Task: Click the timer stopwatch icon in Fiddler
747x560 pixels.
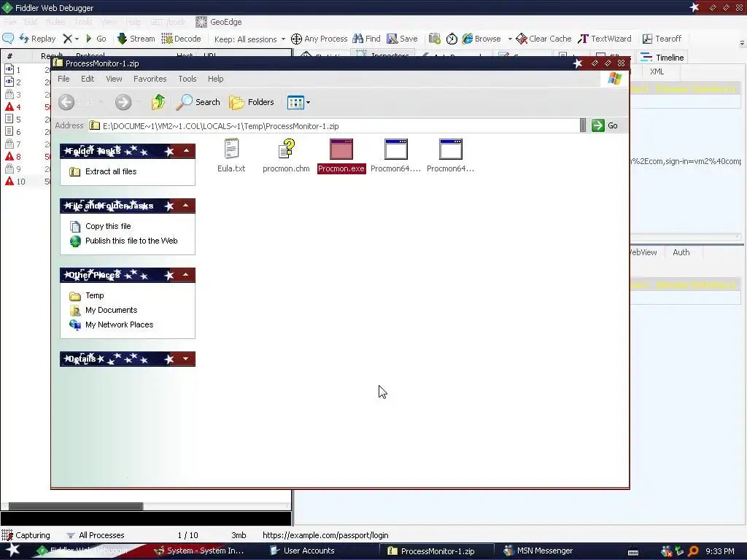Action: [x=452, y=39]
